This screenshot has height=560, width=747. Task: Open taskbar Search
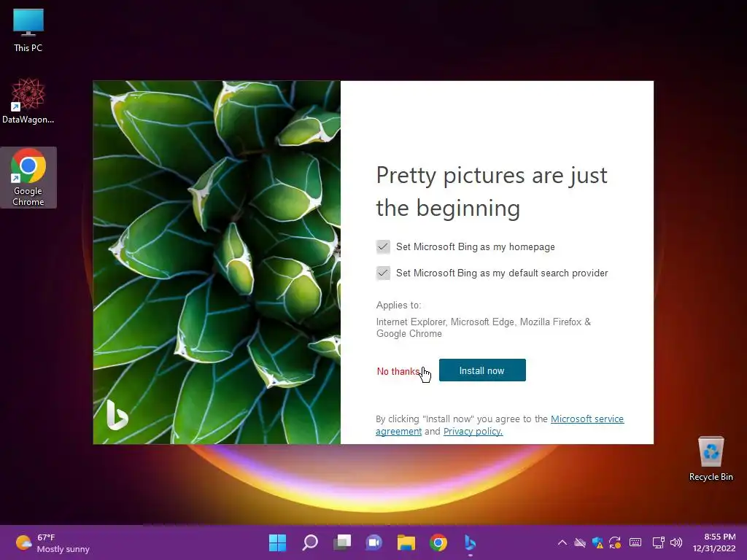[309, 542]
